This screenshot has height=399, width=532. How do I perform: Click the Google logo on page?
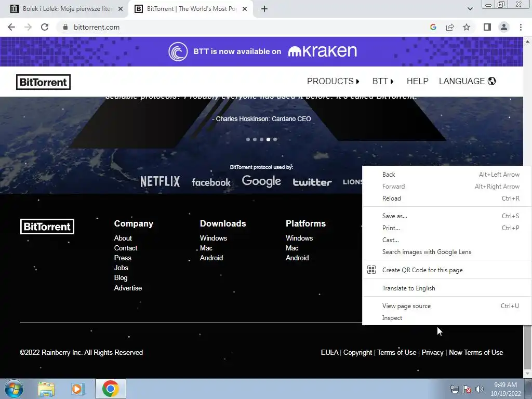261,181
